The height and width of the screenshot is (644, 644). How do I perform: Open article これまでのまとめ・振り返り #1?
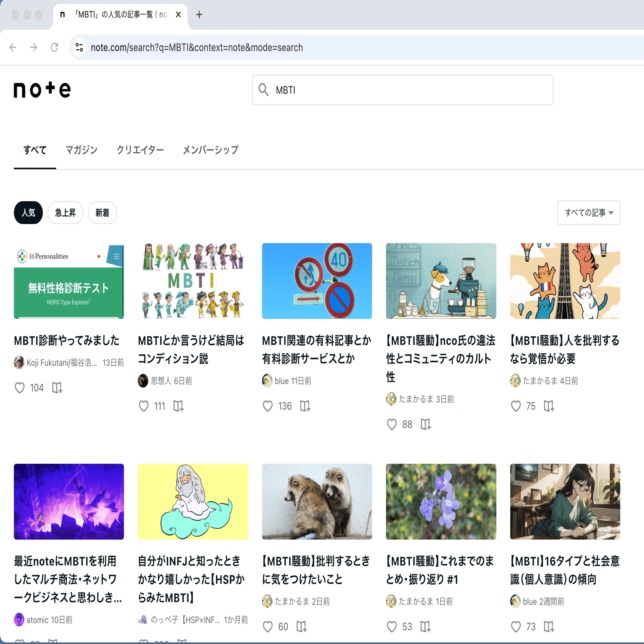(440, 570)
